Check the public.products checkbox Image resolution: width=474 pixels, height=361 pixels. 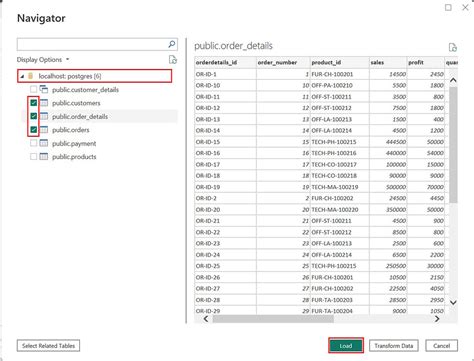point(33,156)
